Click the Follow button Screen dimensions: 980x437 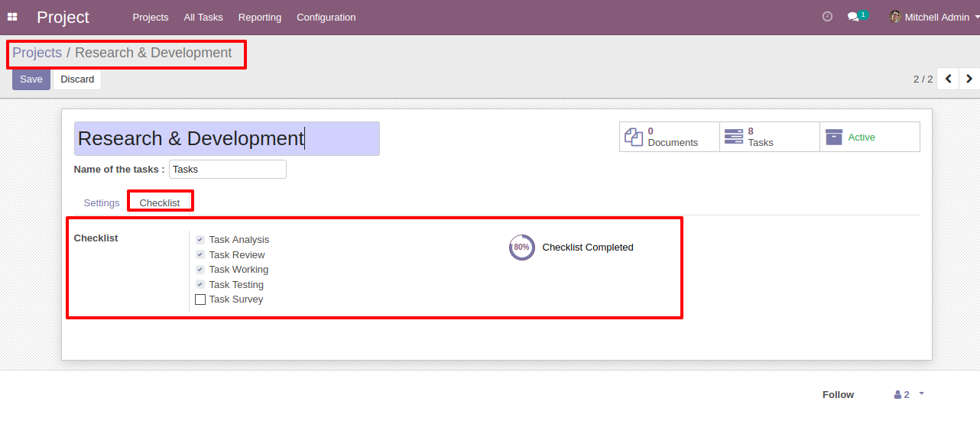(838, 395)
